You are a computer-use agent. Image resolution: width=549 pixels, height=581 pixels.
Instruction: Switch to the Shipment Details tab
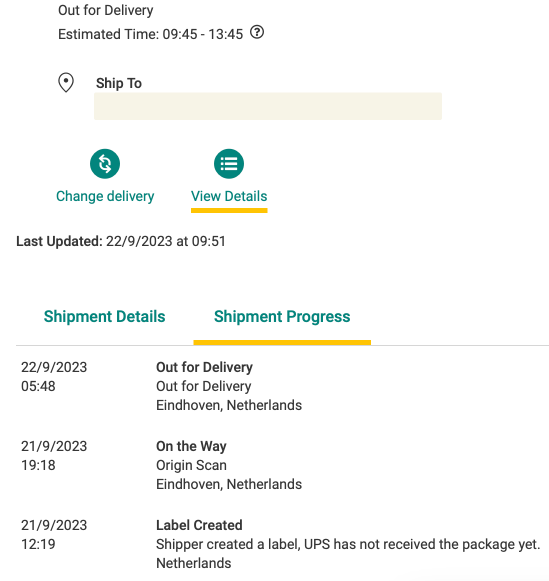104,316
